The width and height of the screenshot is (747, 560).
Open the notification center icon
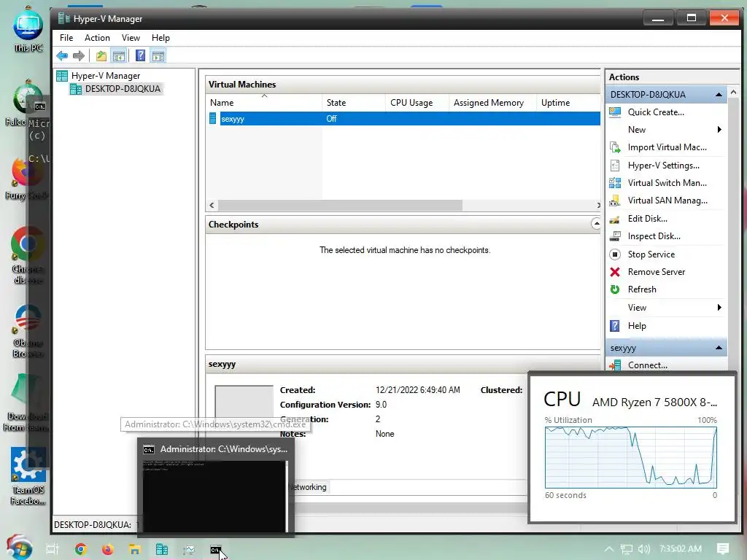(723, 549)
